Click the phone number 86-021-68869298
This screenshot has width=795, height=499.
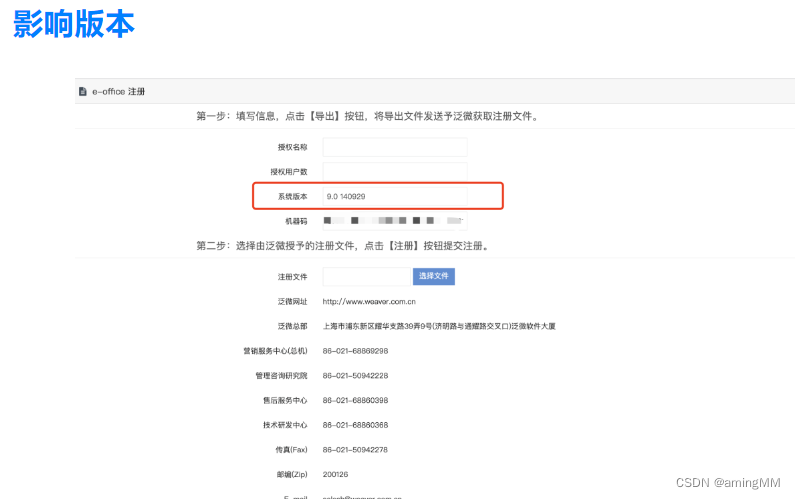coord(355,351)
